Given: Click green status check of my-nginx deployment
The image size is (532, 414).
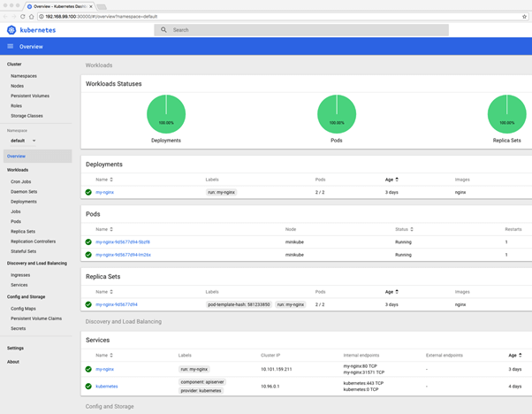Looking at the screenshot, I should [x=88, y=192].
